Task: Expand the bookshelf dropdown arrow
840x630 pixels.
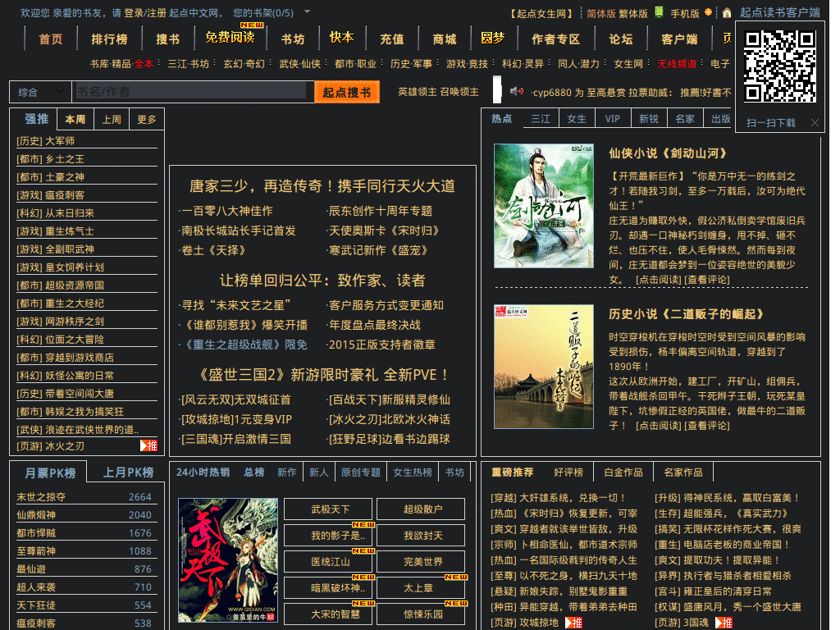Action: (307, 11)
